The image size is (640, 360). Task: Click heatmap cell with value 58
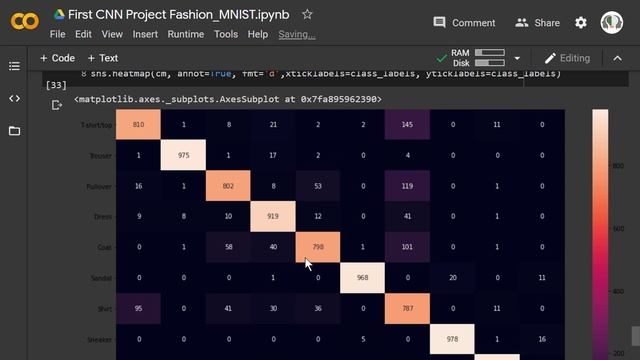pyautogui.click(x=228, y=247)
